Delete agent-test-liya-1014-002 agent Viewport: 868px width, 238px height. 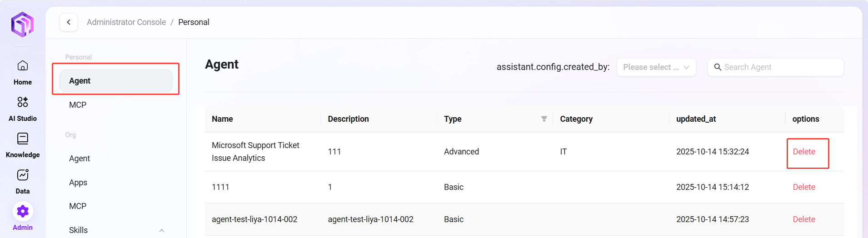(803, 219)
